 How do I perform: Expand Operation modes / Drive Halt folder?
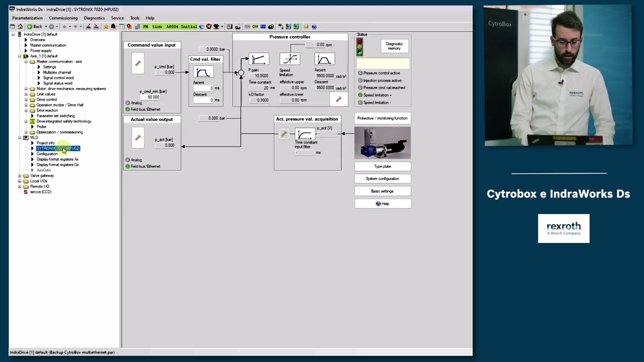(26, 105)
